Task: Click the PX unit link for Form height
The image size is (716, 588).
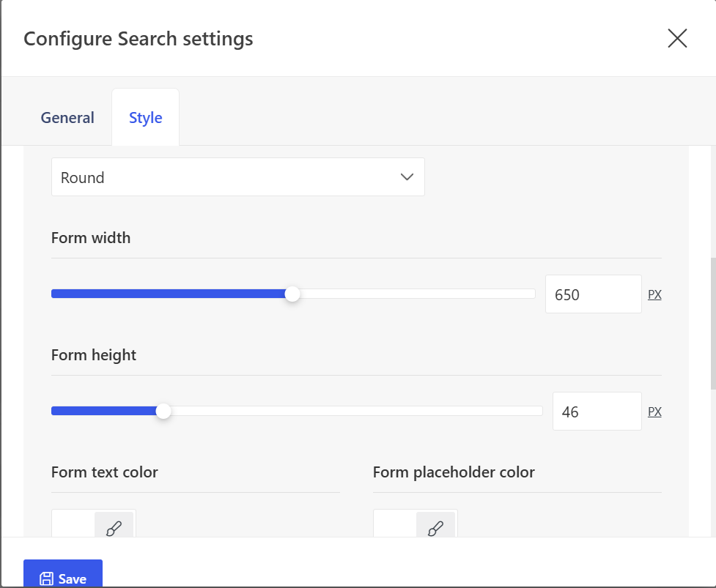Action: pyautogui.click(x=654, y=412)
